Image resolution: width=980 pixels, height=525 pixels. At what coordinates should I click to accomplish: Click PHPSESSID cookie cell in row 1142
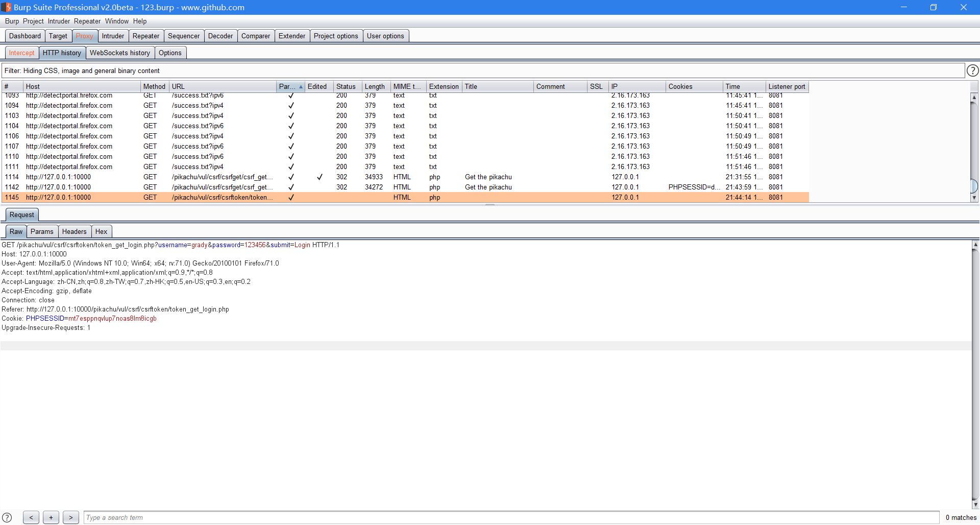pyautogui.click(x=694, y=187)
